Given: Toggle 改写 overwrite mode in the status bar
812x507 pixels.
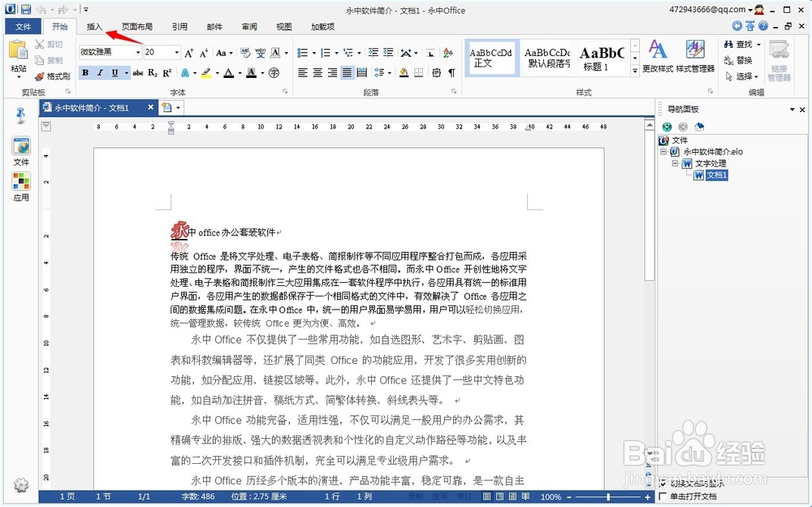Looking at the screenshot, I should (439, 496).
